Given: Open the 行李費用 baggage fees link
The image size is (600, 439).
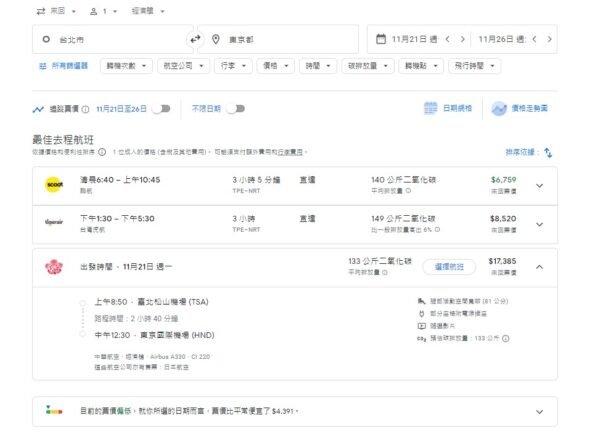Looking at the screenshot, I should [290, 152].
